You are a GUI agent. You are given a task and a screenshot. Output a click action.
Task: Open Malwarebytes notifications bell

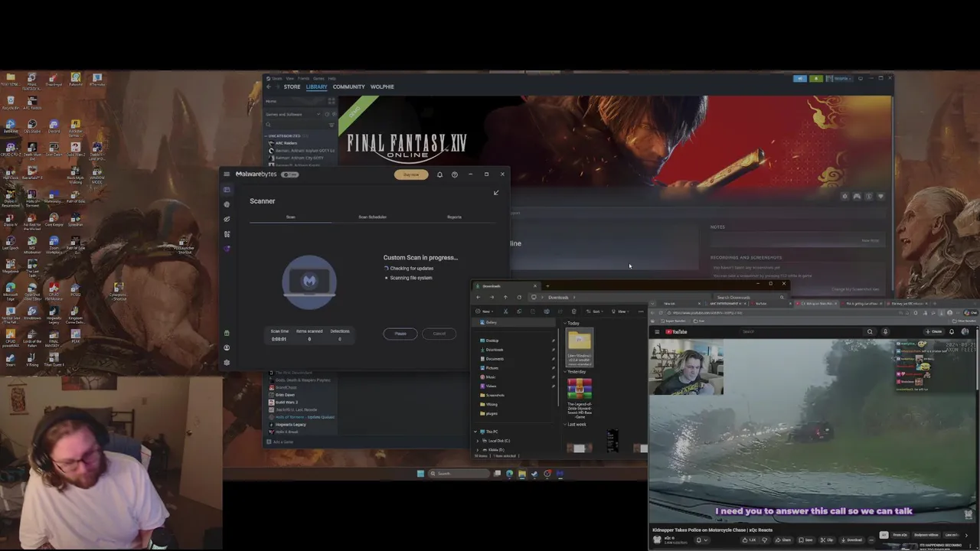click(439, 174)
